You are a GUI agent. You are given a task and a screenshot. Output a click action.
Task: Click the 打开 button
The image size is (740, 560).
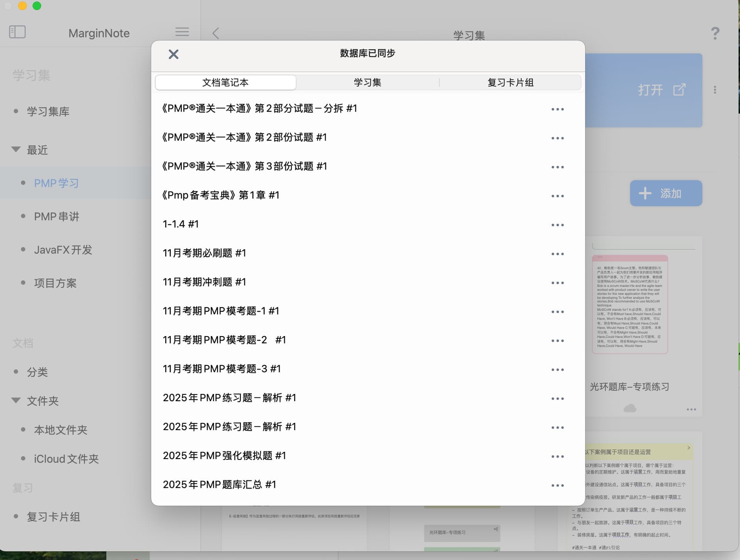662,90
